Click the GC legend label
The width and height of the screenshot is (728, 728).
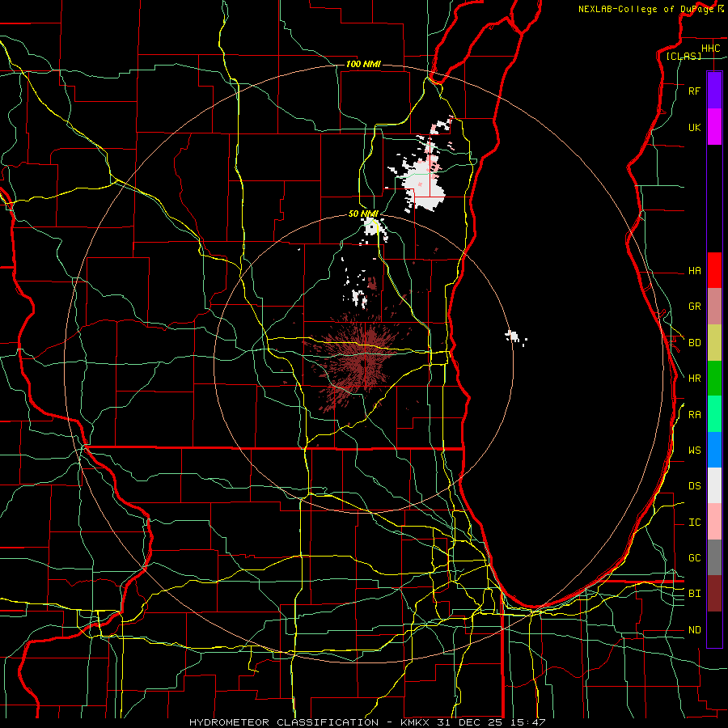[694, 558]
